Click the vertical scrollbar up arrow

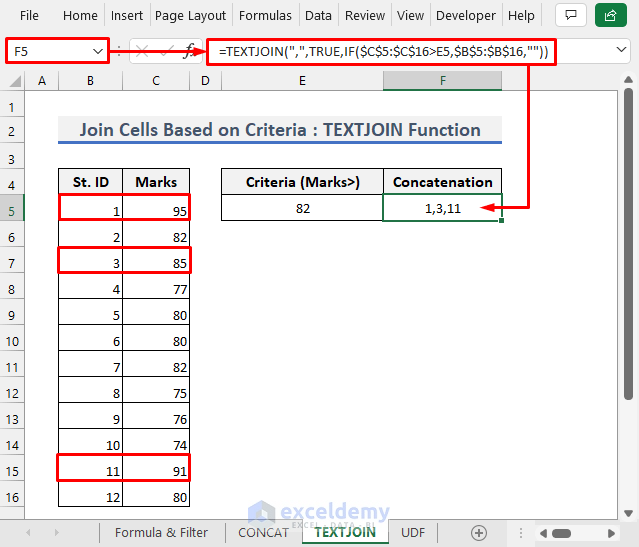(628, 79)
